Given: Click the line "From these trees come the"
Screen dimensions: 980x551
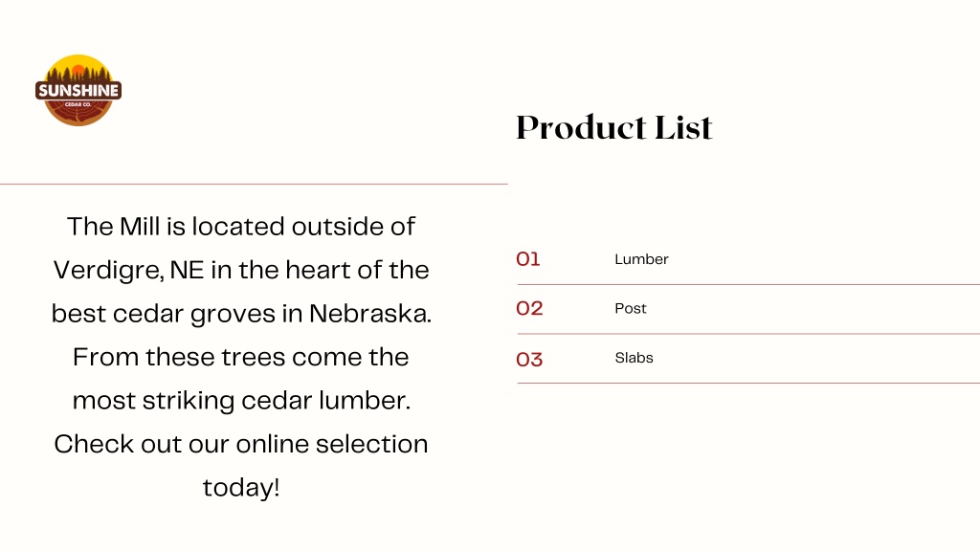Looking at the screenshot, I should click(240, 357).
